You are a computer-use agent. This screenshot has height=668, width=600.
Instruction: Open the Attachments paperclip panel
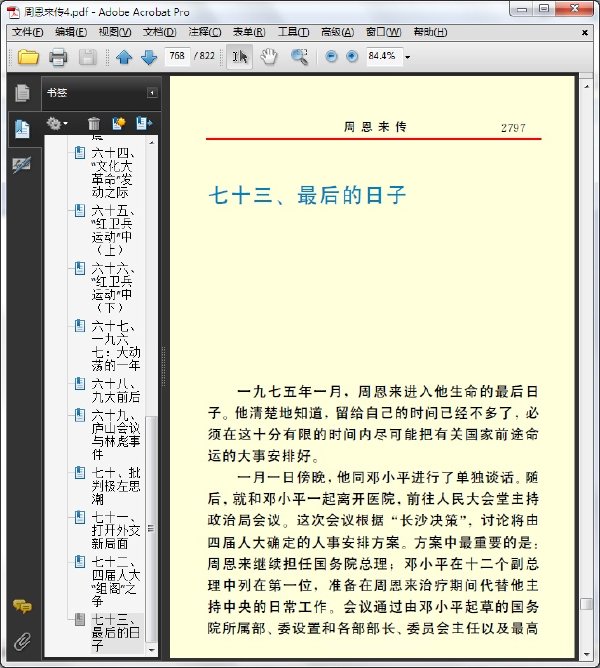point(22,641)
